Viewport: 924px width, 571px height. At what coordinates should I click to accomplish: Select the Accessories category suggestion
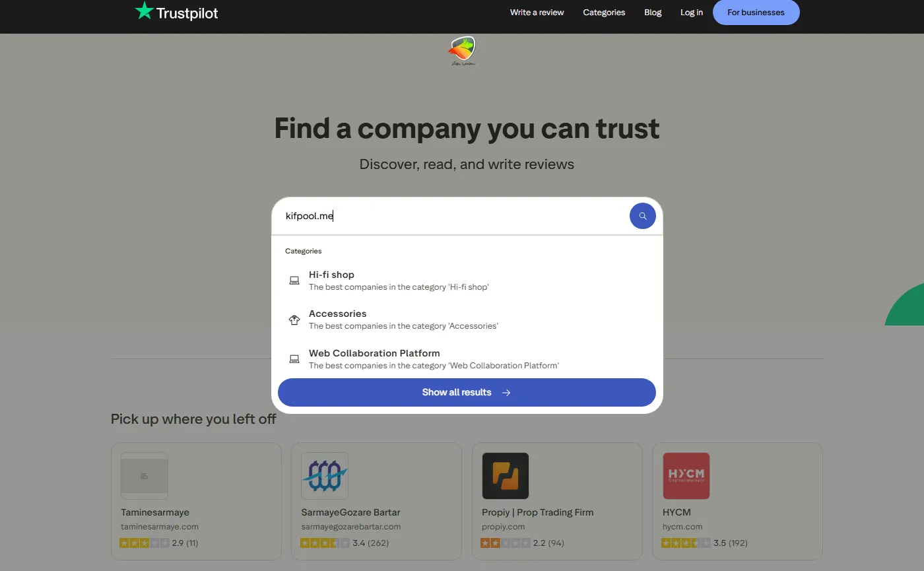tap(403, 319)
